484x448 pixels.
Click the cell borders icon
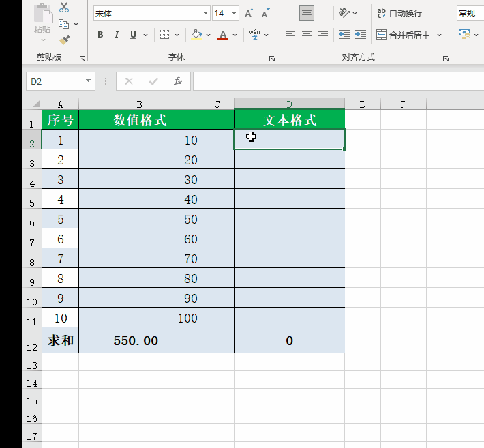164,35
